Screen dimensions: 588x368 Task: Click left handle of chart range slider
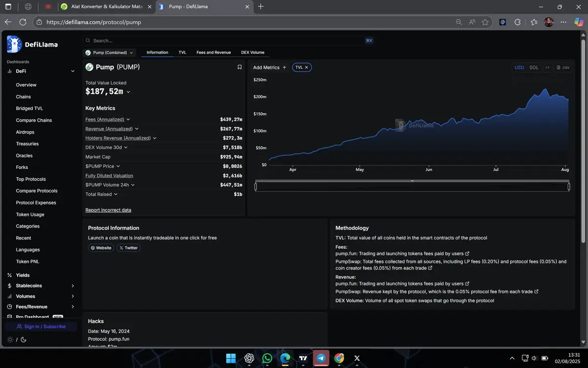[x=256, y=186]
